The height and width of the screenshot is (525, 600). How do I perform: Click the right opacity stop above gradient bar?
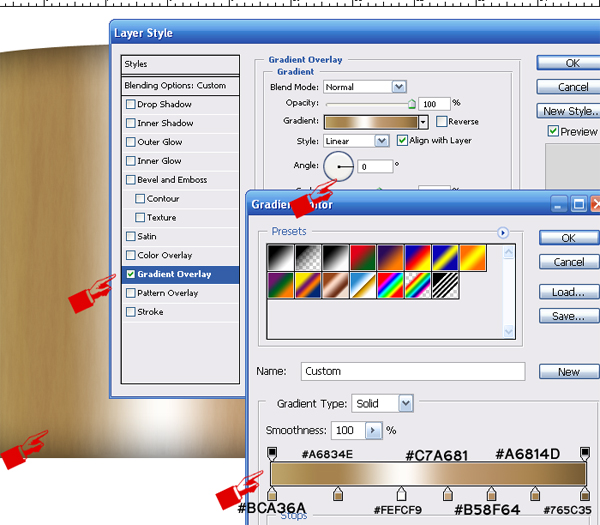point(585,454)
